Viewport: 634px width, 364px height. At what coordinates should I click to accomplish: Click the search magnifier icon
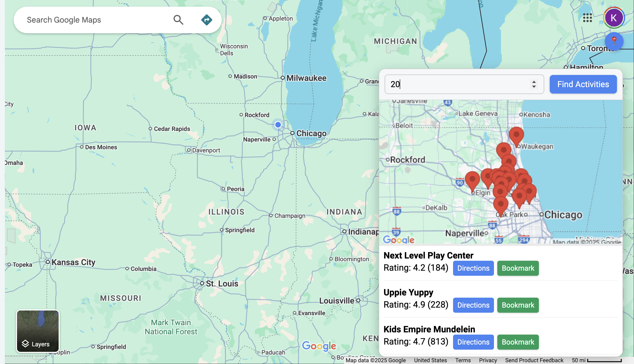point(178,20)
